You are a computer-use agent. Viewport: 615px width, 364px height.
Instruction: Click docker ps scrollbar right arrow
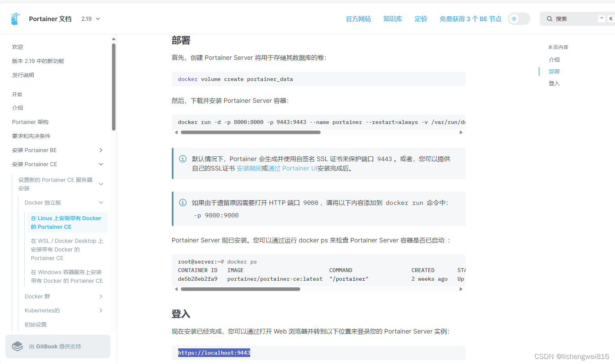pyautogui.click(x=461, y=289)
